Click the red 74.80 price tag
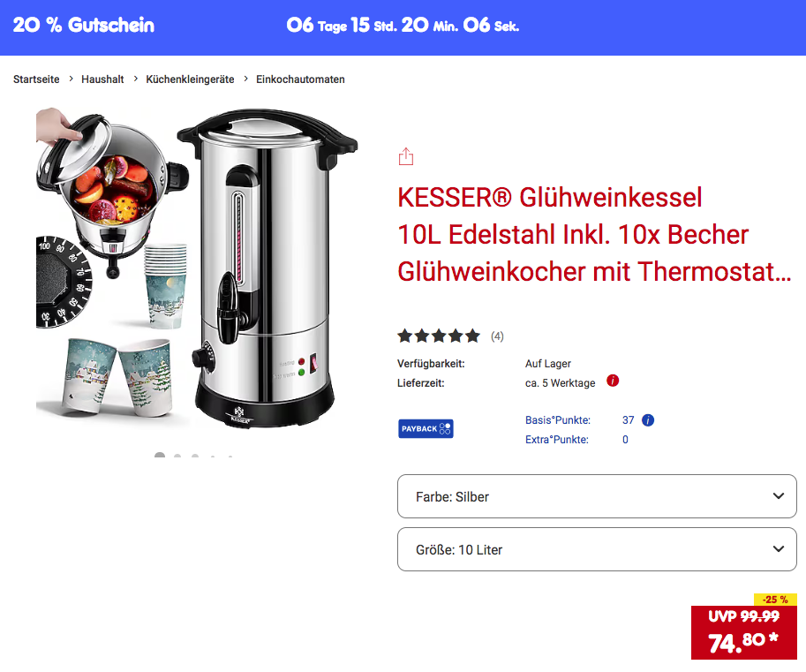Image resolution: width=806 pixels, height=672 pixels. (744, 632)
